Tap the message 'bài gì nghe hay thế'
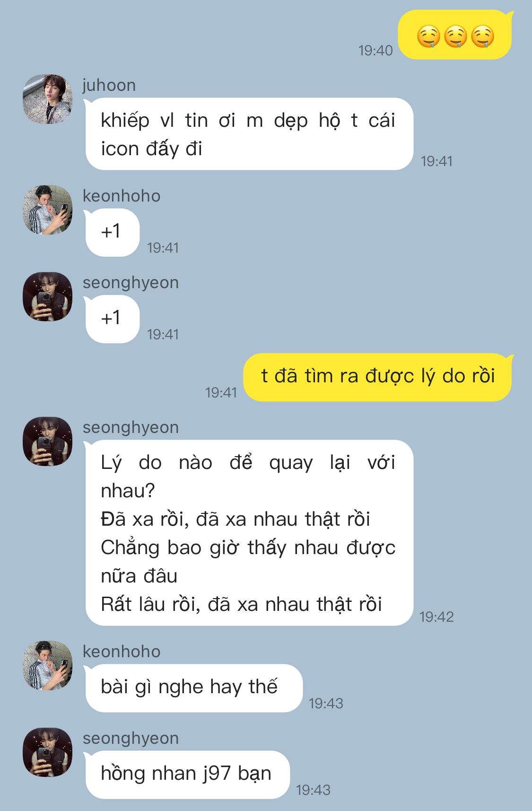This screenshot has width=532, height=811. (x=193, y=688)
